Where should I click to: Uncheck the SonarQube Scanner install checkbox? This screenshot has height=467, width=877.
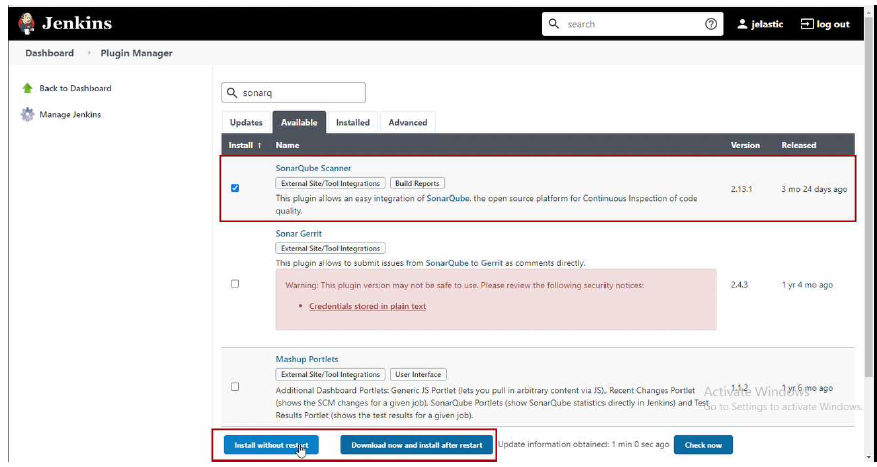click(x=235, y=188)
